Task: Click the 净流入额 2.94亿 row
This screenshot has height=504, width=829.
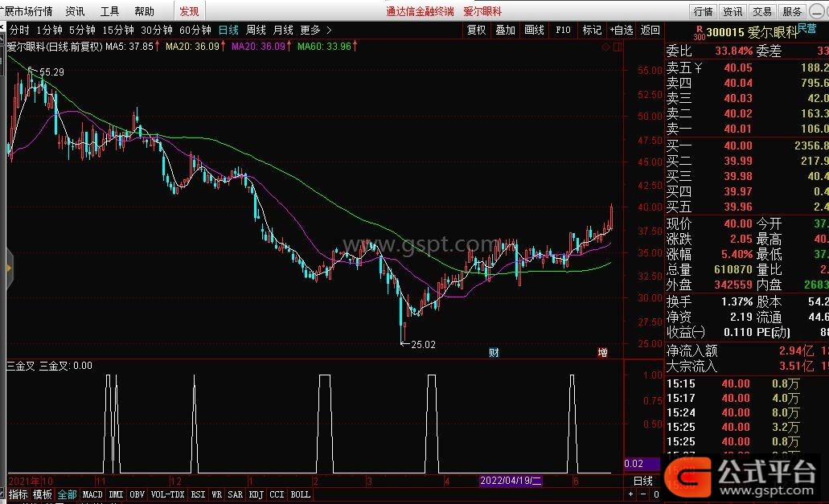Action: 747,350
